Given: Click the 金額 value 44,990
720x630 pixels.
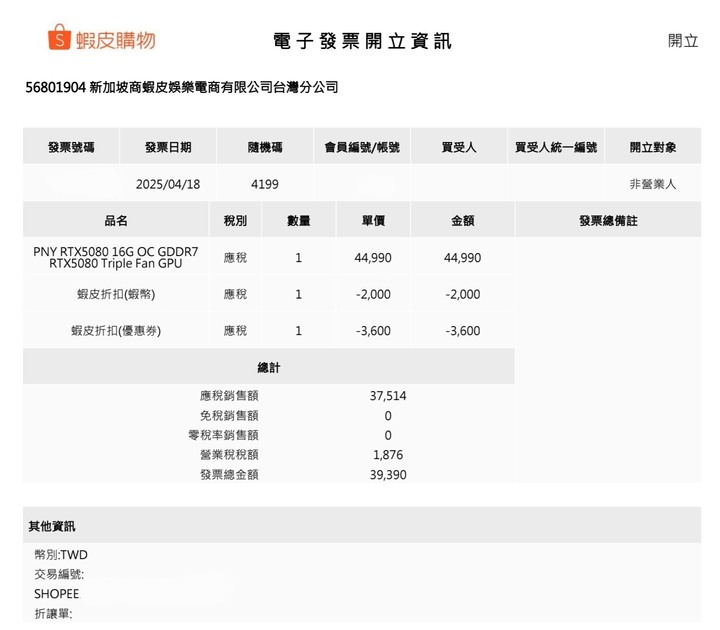Looking at the screenshot, I should (462, 258).
